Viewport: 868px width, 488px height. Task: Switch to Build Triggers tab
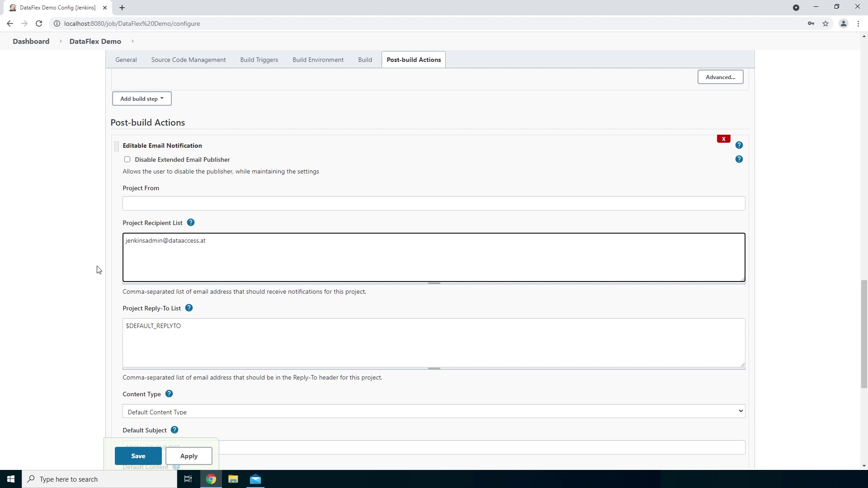coord(259,60)
